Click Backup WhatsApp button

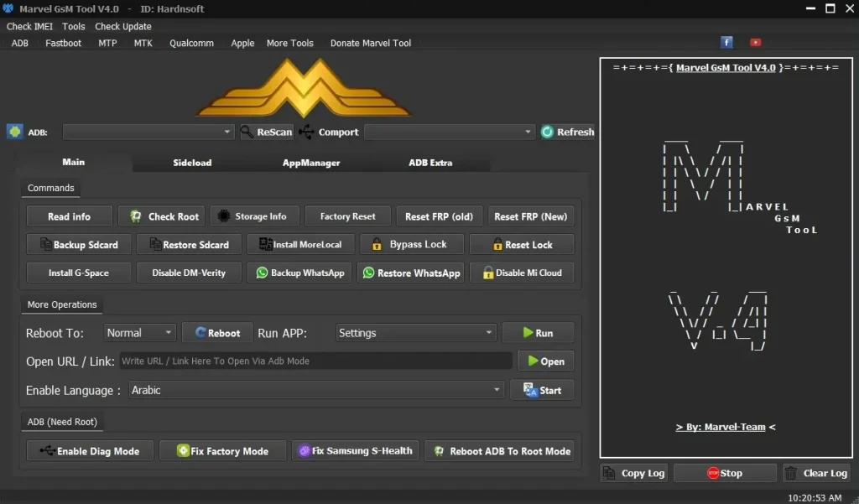pos(299,273)
